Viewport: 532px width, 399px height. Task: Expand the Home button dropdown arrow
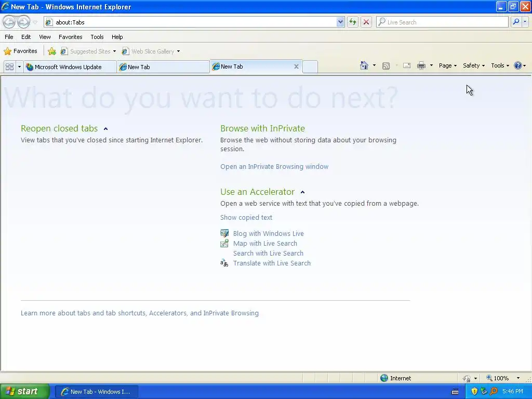coord(374,65)
